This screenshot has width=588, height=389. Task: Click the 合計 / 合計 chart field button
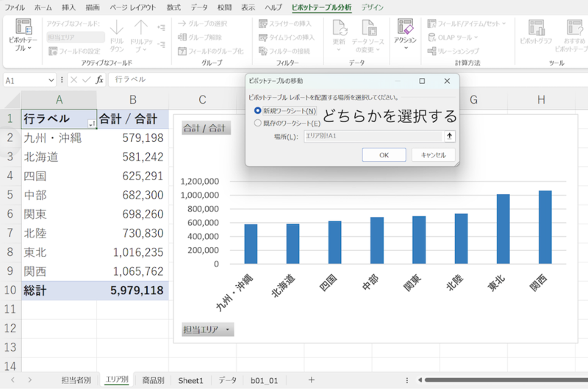click(x=206, y=128)
